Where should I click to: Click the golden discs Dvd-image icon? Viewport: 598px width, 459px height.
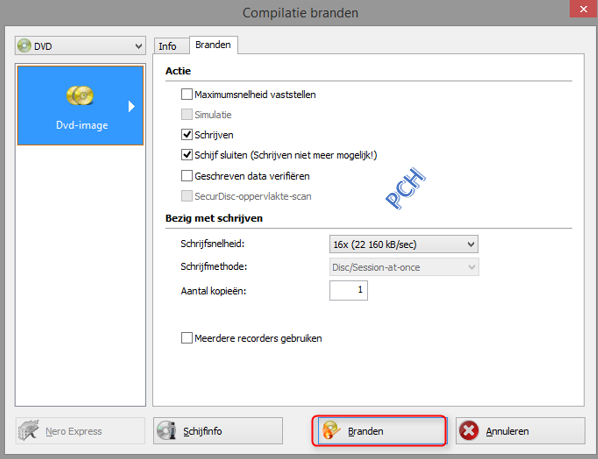click(x=80, y=95)
